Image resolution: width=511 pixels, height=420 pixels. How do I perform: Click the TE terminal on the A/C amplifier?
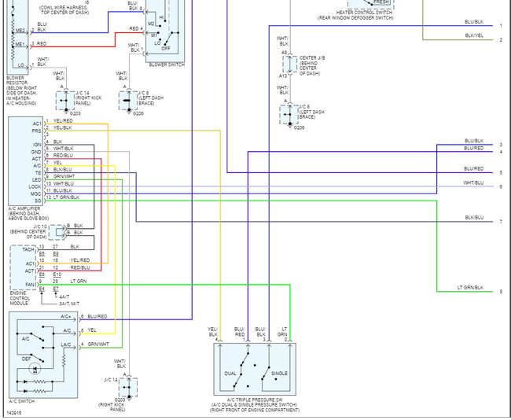(39, 173)
